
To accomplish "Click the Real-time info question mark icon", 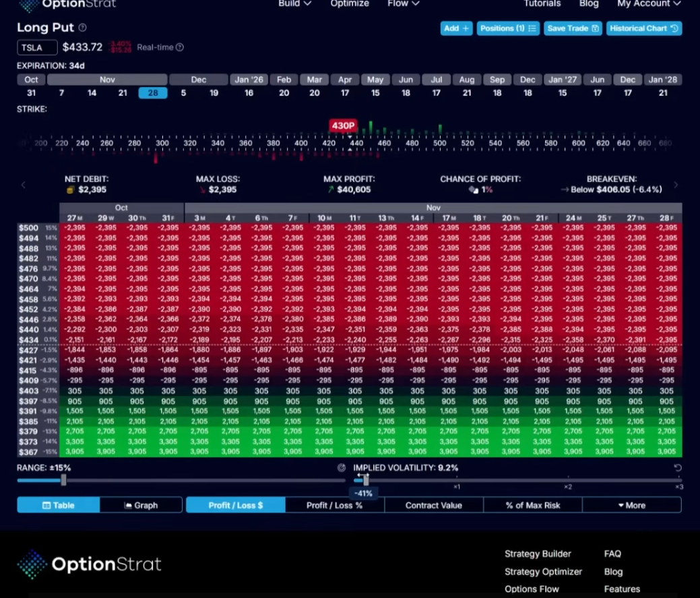I will tap(180, 47).
